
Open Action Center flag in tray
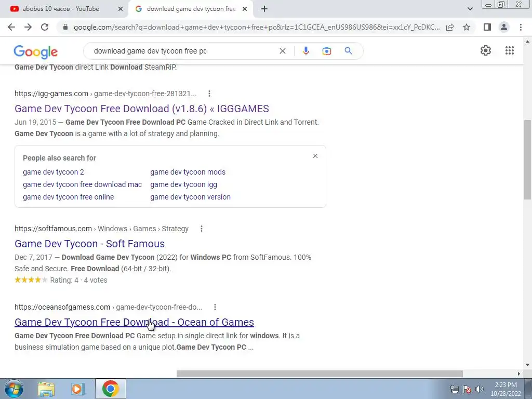(467, 389)
